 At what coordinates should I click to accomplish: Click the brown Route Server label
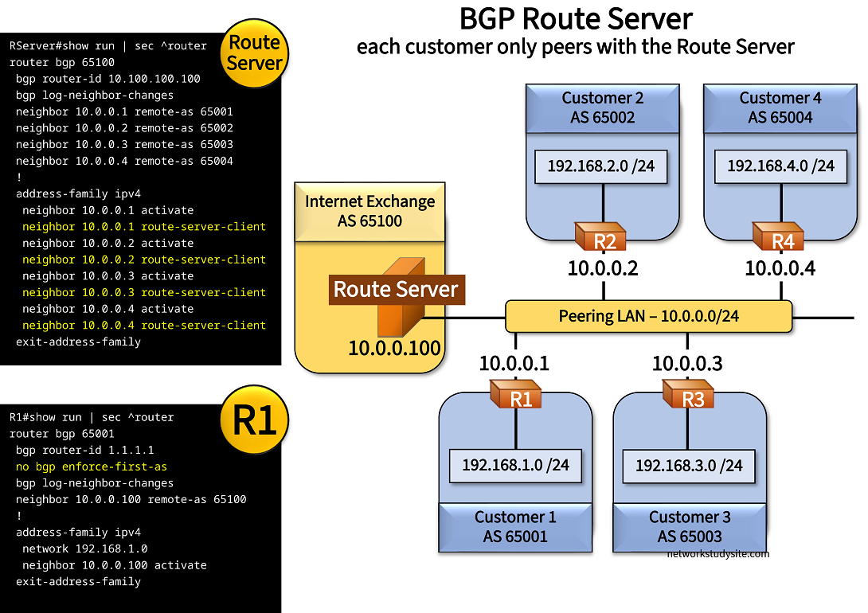point(396,289)
